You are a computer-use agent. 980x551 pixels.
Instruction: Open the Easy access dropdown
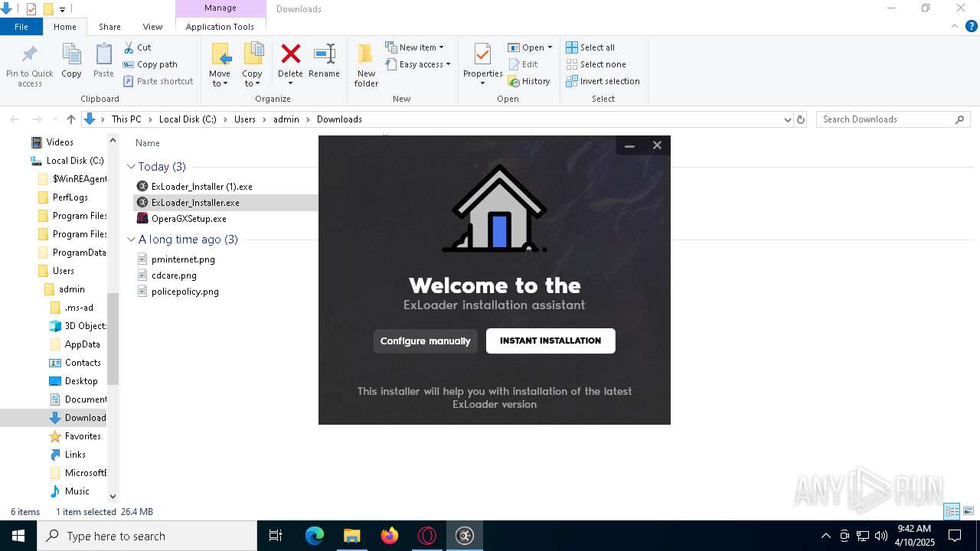[418, 64]
